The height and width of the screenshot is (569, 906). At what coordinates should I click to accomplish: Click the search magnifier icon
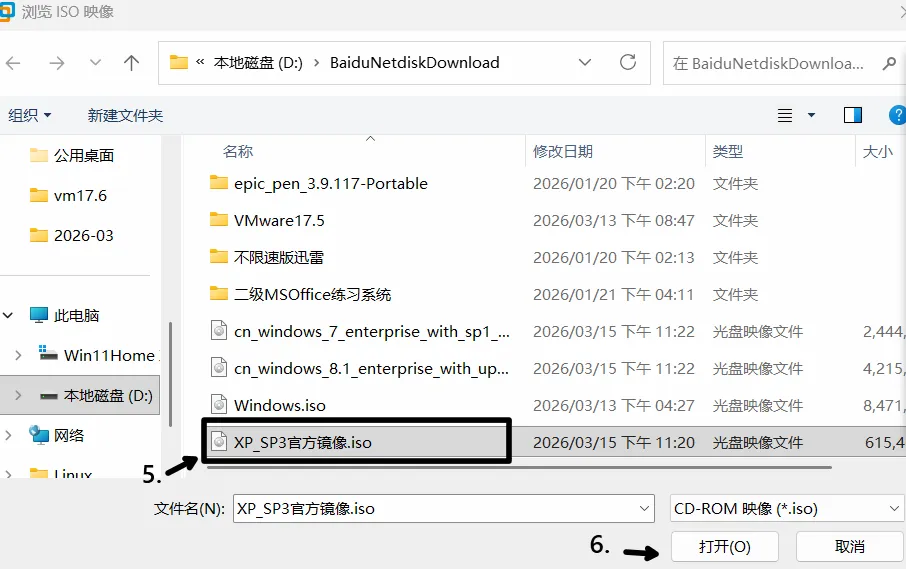coord(889,64)
